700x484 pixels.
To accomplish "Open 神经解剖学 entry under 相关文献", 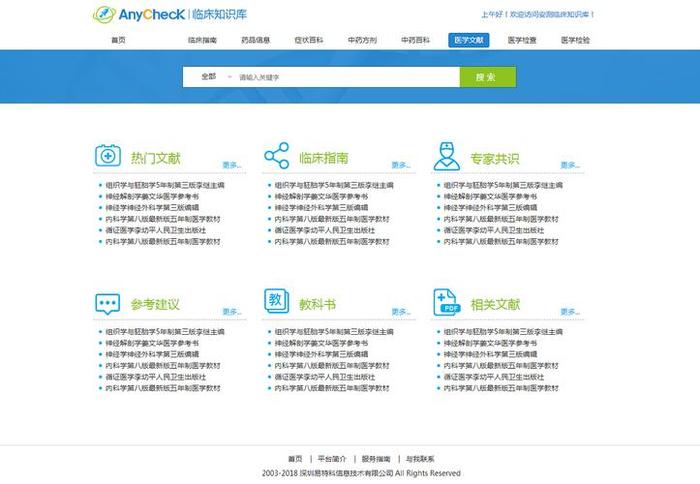I will (490, 343).
